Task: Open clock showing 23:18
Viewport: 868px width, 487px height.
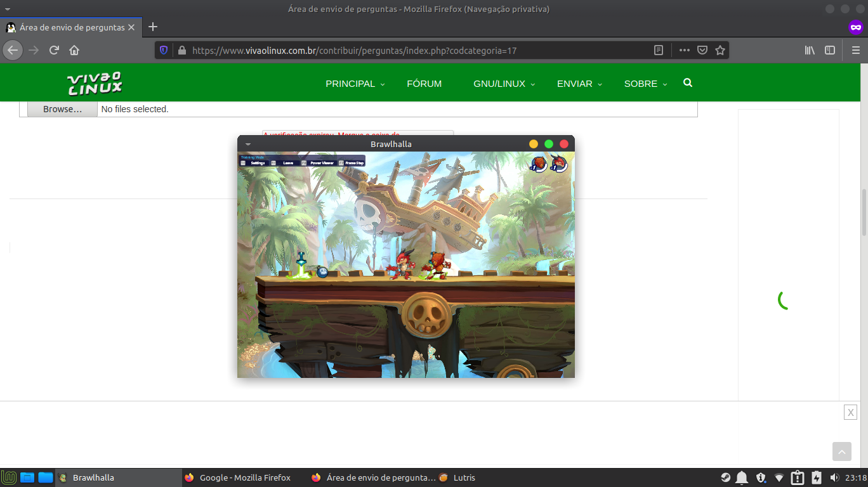Action: pyautogui.click(x=856, y=477)
